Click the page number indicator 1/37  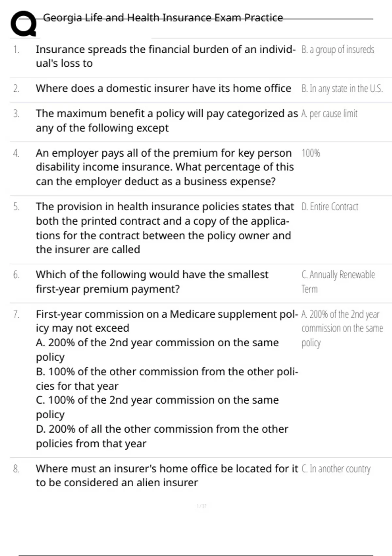(x=201, y=506)
